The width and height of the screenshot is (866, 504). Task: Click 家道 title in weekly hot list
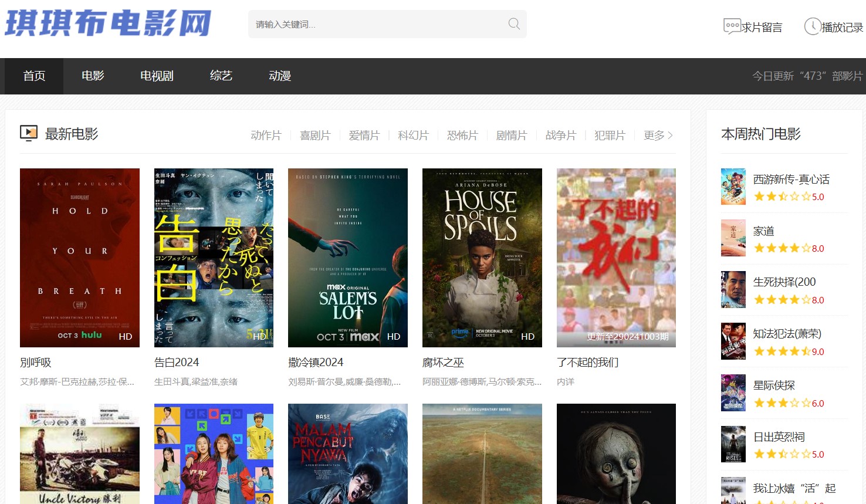click(x=764, y=231)
